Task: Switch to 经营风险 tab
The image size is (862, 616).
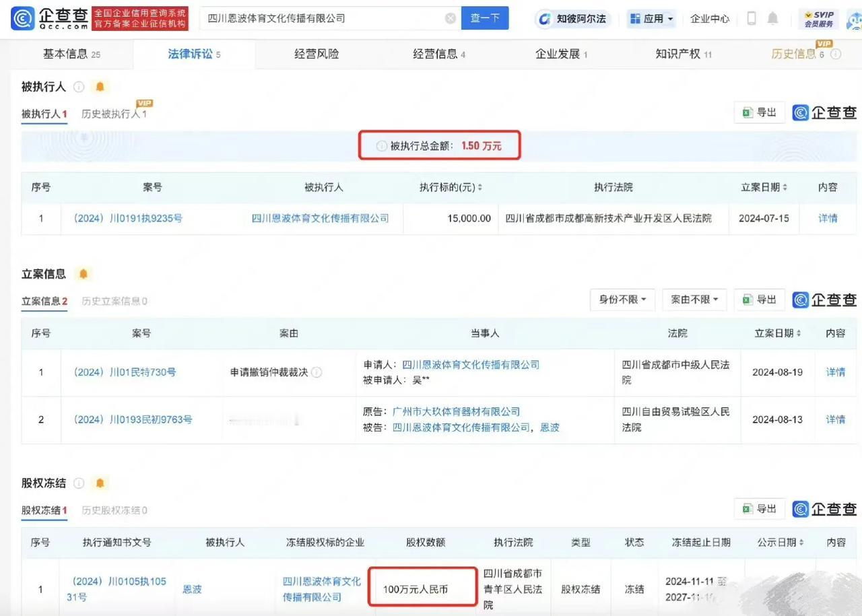Action: tap(317, 54)
